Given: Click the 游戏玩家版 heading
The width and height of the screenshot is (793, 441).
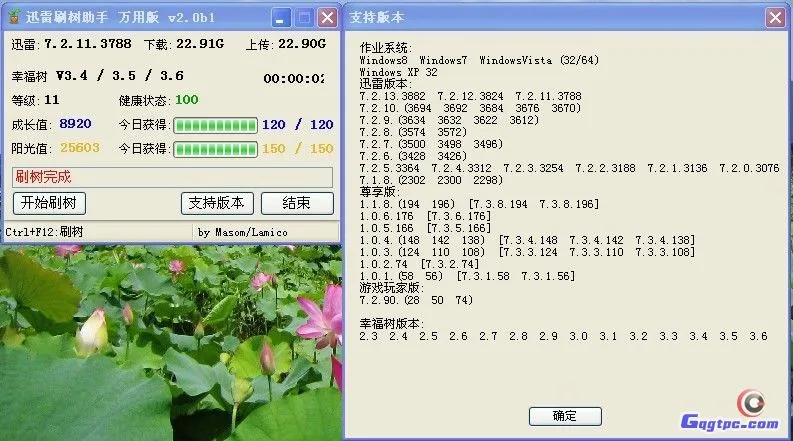Looking at the screenshot, I should (x=392, y=288).
